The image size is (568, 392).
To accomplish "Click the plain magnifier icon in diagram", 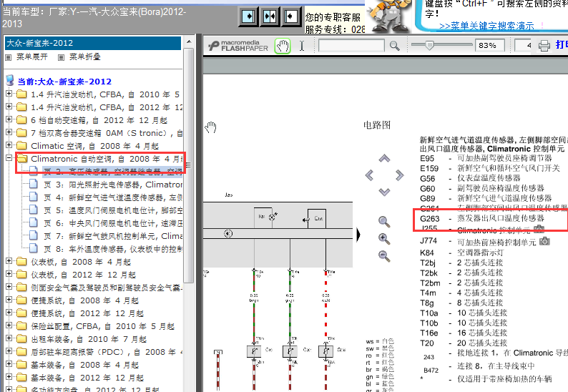I will 384,222.
